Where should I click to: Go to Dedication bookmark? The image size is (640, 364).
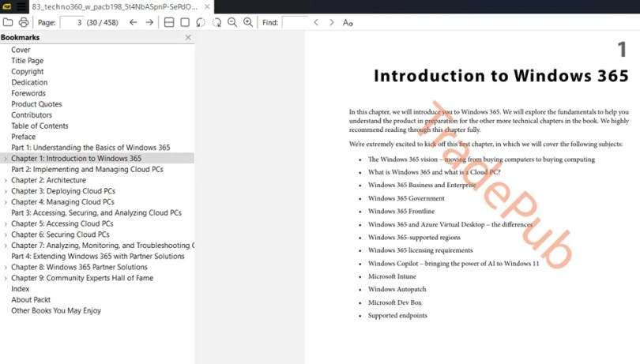click(x=29, y=82)
